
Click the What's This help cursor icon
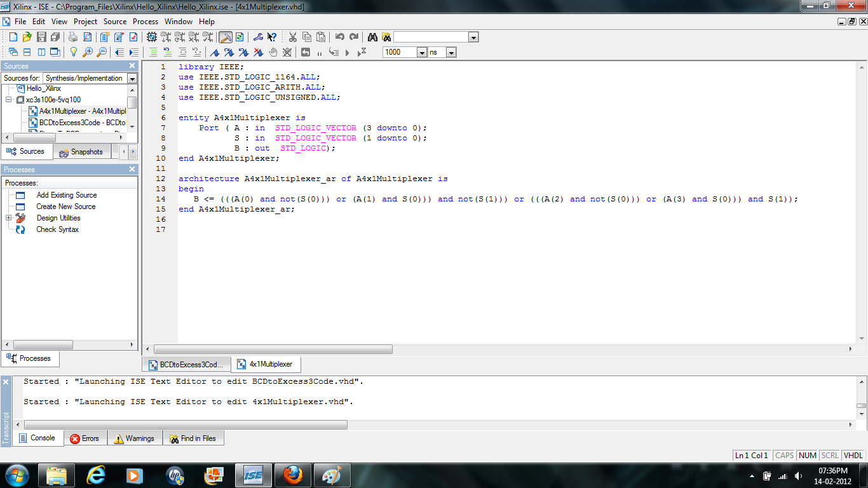[271, 37]
